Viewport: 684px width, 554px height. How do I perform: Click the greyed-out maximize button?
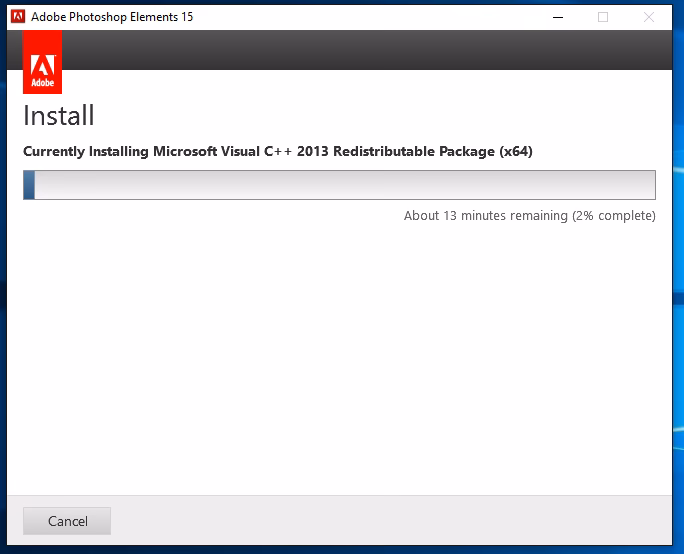tap(603, 17)
